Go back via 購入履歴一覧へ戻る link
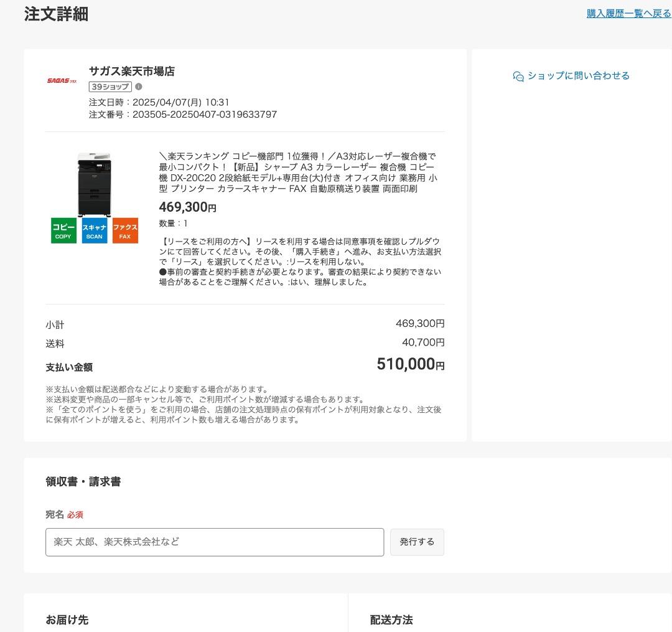The image size is (672, 632). [628, 13]
